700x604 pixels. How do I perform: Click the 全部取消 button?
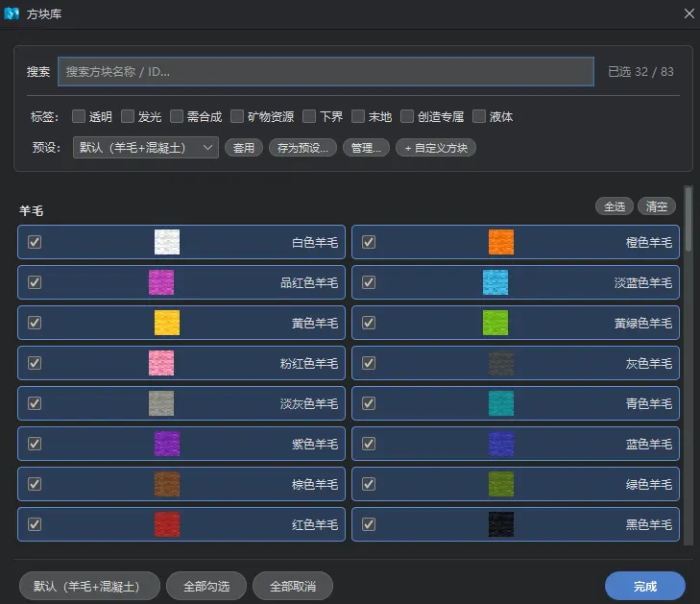[293, 586]
